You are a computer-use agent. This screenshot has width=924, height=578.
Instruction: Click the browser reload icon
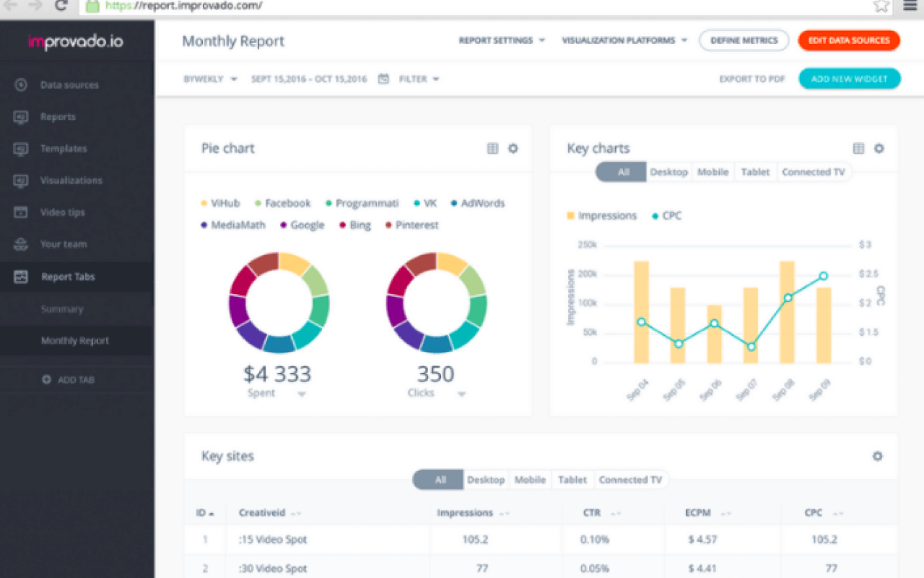click(61, 6)
